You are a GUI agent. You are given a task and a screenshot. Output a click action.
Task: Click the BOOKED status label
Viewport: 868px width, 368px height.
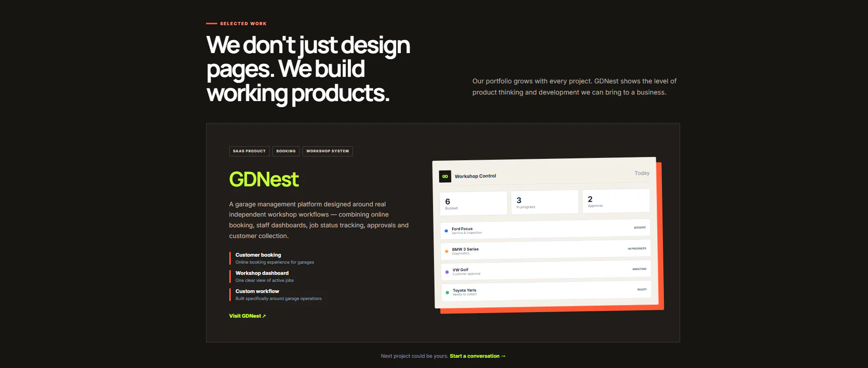point(640,228)
